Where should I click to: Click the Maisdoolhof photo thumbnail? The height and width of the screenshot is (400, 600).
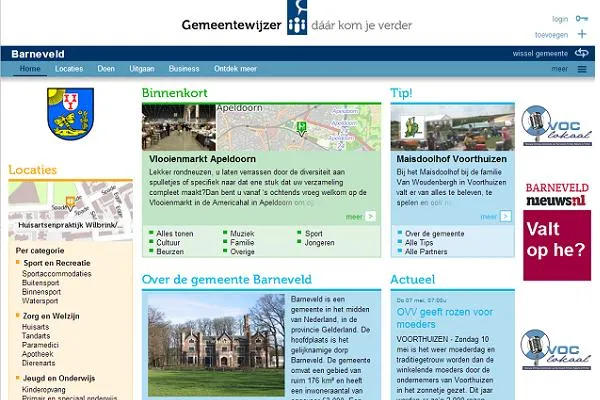(x=452, y=127)
